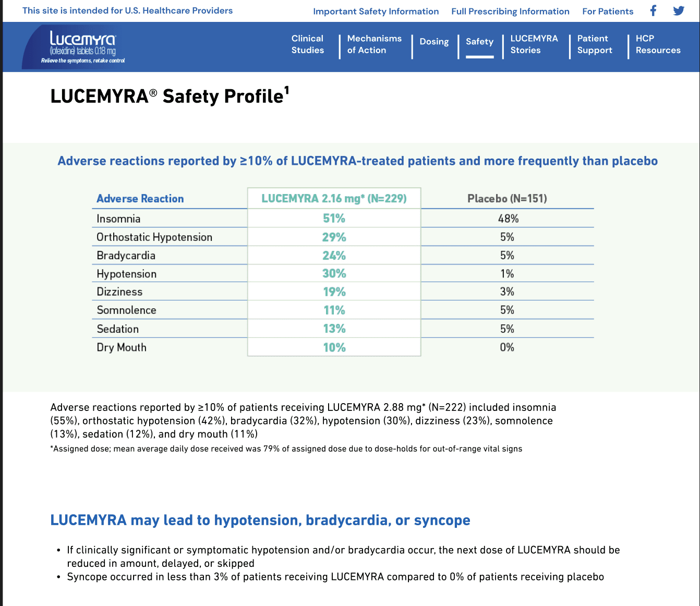Open Patient Support menu item
This screenshot has width=700, height=606.
595,44
